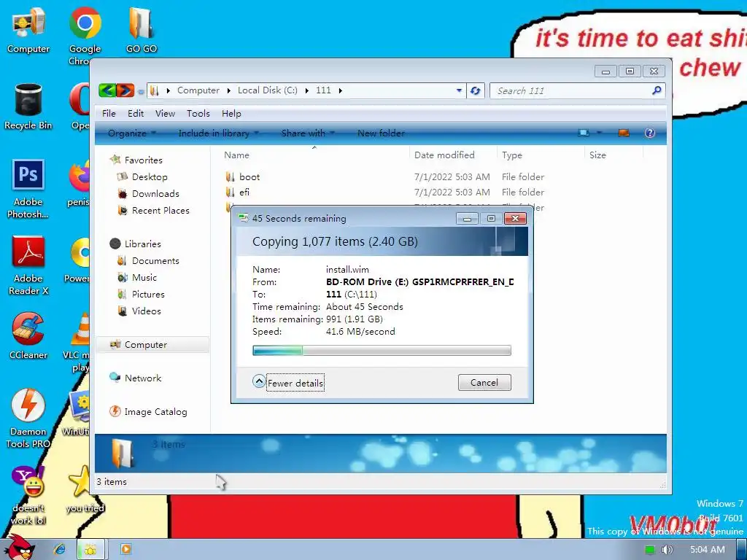Open the Explorer help question mark
The height and width of the screenshot is (560, 747).
point(650,133)
